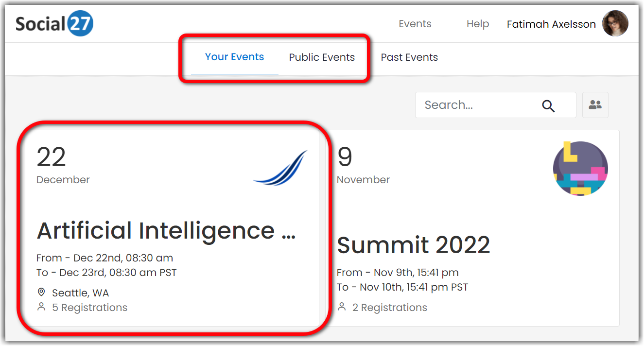The height and width of the screenshot is (346, 644).
Task: Switch to the Your Events tab
Action: [234, 57]
